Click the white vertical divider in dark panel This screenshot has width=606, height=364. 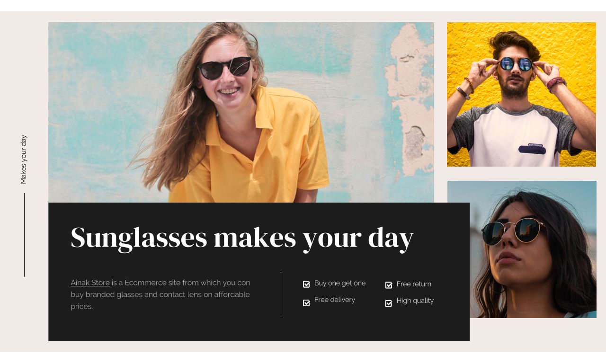[281, 294]
